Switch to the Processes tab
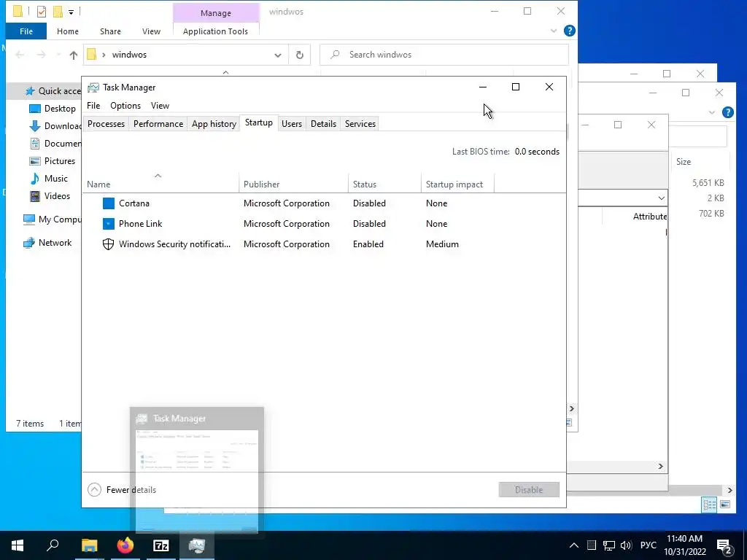Screen dimensions: 747x560 pyautogui.click(x=106, y=124)
